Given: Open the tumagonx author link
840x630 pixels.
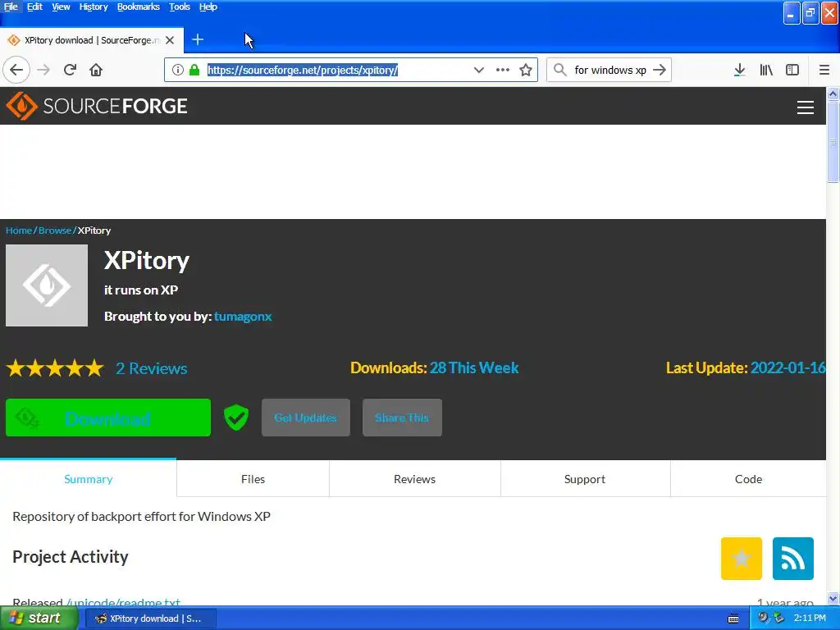Looking at the screenshot, I should (243, 317).
